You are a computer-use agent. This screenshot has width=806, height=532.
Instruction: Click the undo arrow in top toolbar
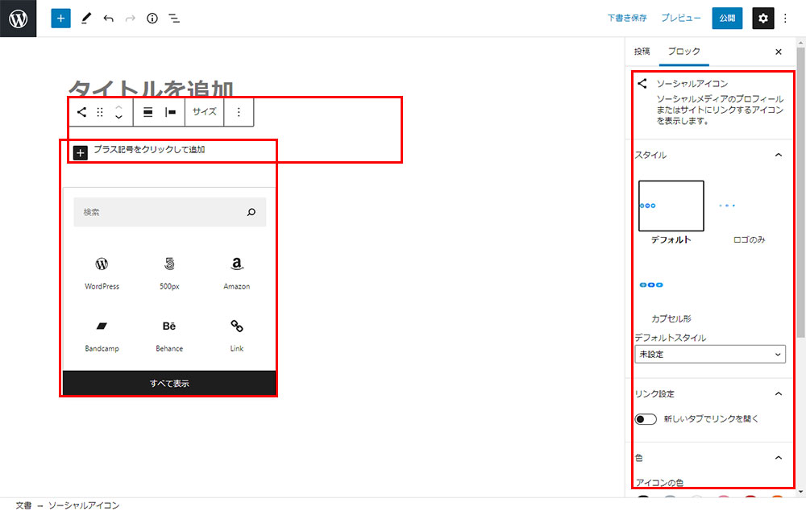(x=108, y=18)
